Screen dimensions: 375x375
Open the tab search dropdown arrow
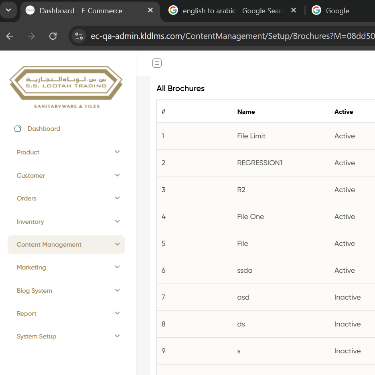click(x=8, y=10)
